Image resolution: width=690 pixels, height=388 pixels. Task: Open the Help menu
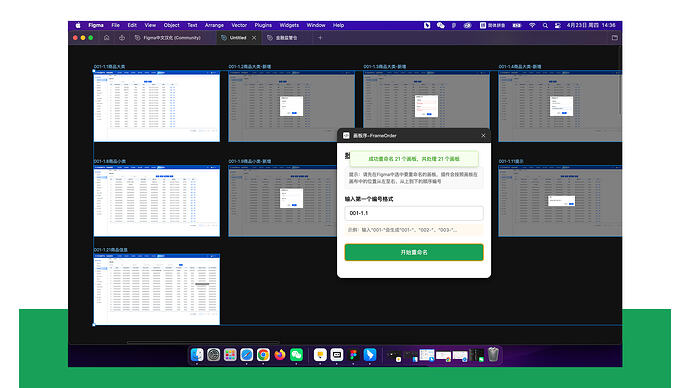(338, 26)
